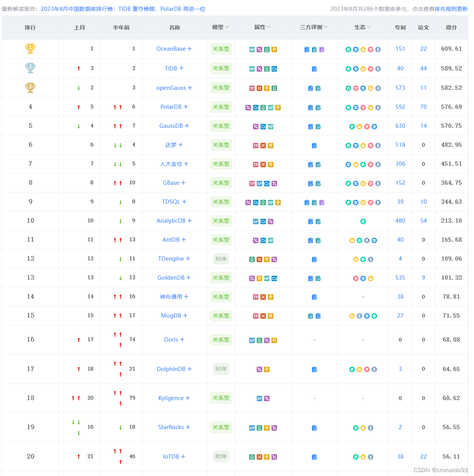Click the third-party evaluation icon in TDengine row

pos(314,259)
